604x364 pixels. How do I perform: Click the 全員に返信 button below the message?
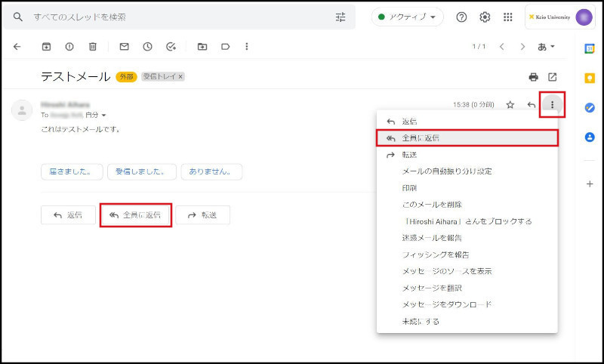pos(135,215)
